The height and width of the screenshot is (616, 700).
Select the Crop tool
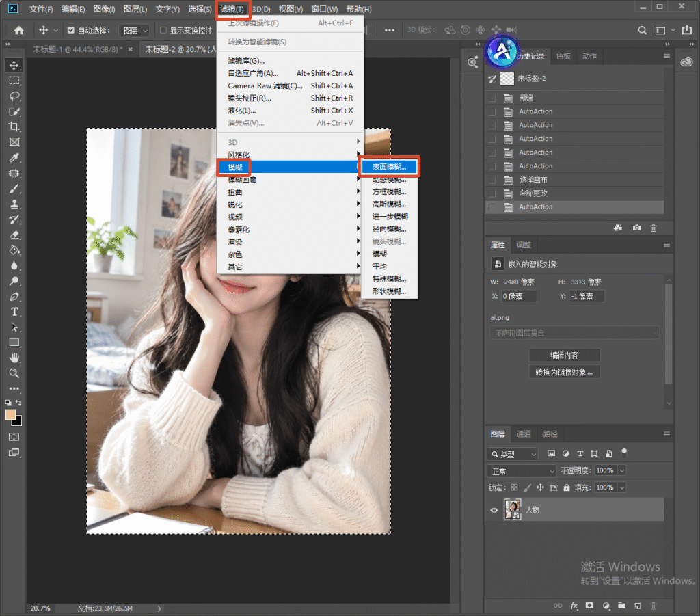14,126
